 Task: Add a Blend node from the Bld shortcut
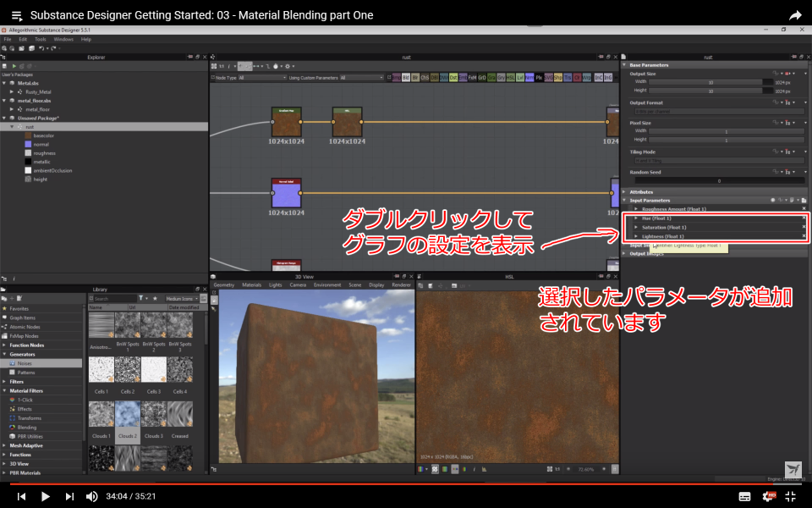click(406, 77)
